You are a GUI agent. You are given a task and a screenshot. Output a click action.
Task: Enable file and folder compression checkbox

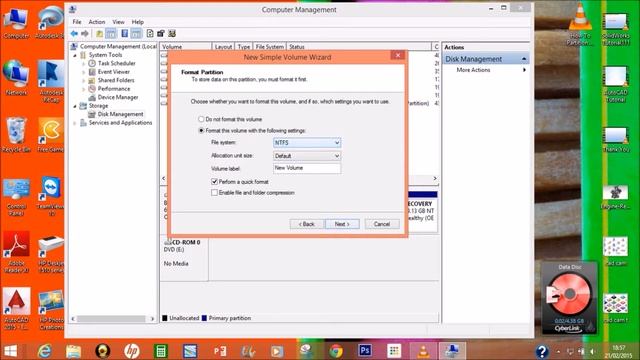coord(214,193)
